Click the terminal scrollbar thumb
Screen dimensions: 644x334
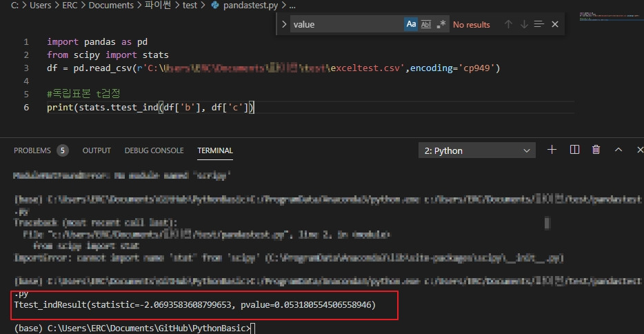[547, 223]
